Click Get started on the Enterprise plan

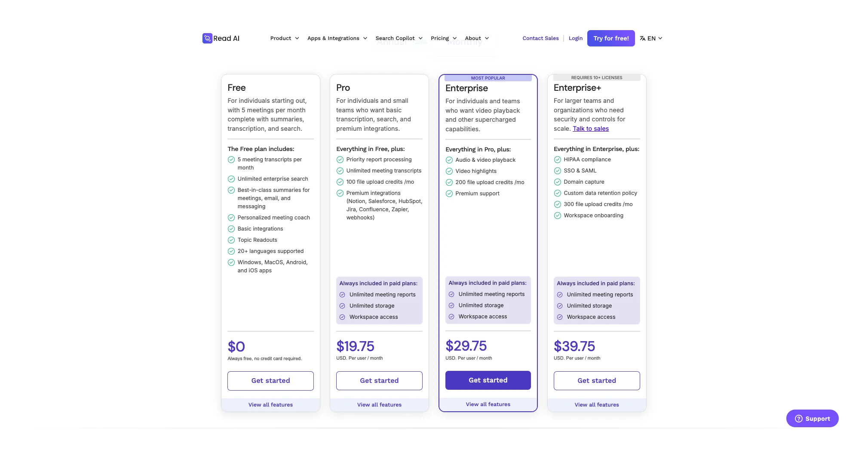pos(488,380)
